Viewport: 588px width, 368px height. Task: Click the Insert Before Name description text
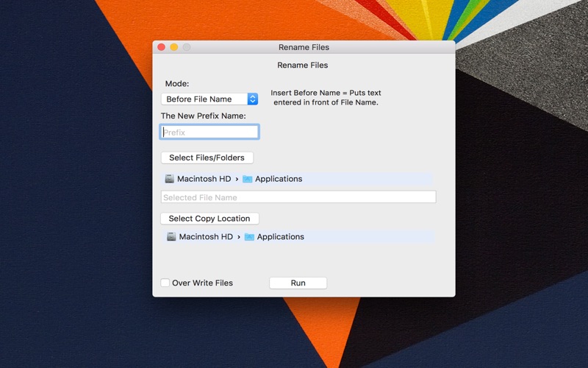click(x=326, y=98)
